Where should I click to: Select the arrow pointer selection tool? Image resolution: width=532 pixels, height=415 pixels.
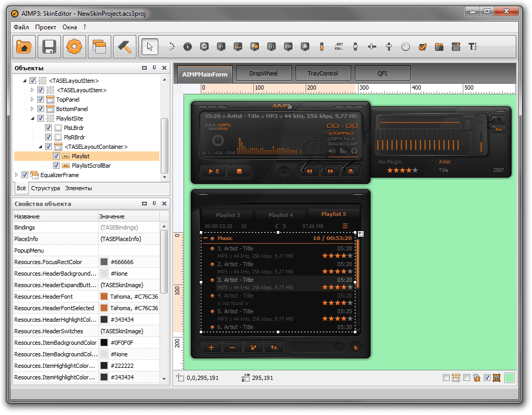click(150, 47)
